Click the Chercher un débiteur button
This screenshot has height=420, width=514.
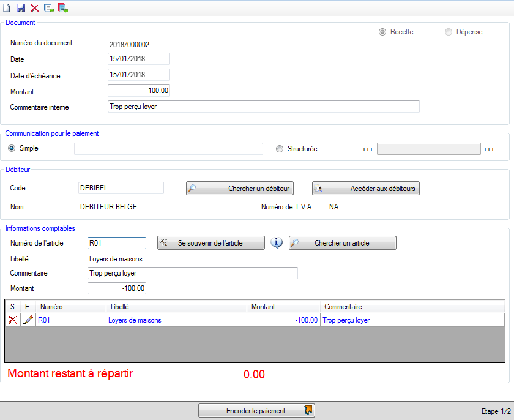click(240, 189)
